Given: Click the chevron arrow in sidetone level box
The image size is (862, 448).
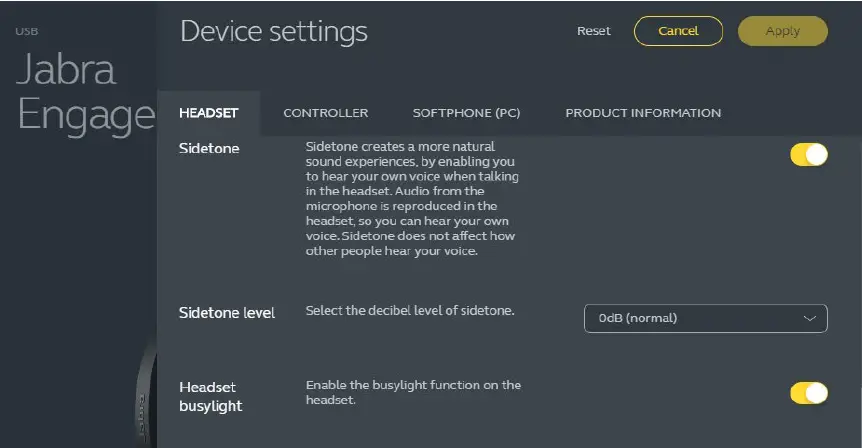Looking at the screenshot, I should [x=809, y=318].
